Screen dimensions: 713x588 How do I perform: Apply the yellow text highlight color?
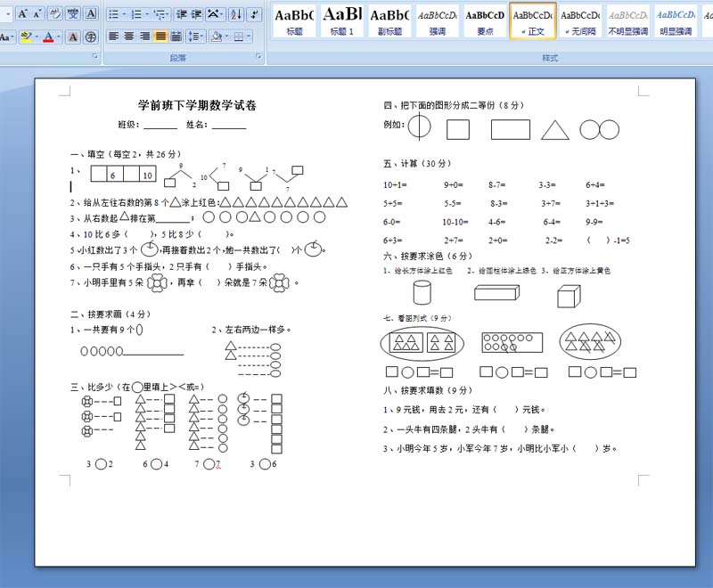[x=27, y=37]
